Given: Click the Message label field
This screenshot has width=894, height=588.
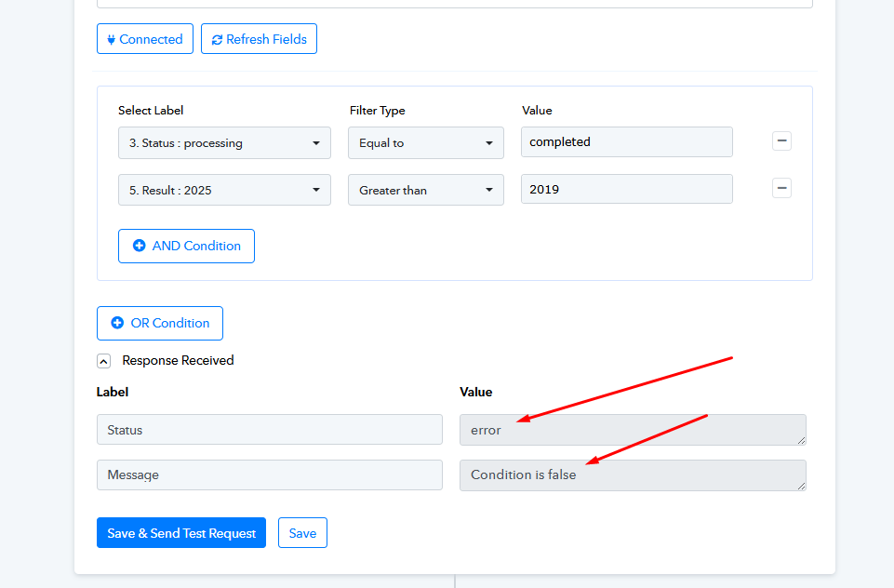Looking at the screenshot, I should click(270, 475).
